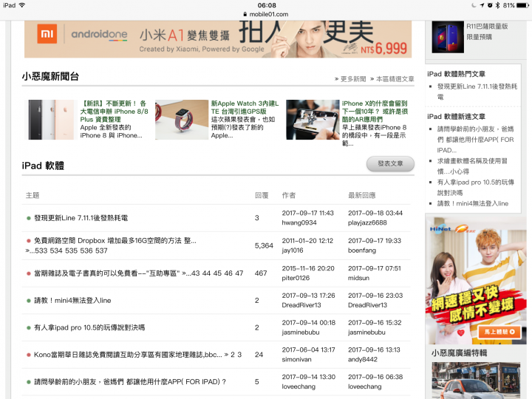Image resolution: width=532 pixels, height=399 pixels.
Task: Tap the Bluetooth status icon
Action: tap(498, 5)
